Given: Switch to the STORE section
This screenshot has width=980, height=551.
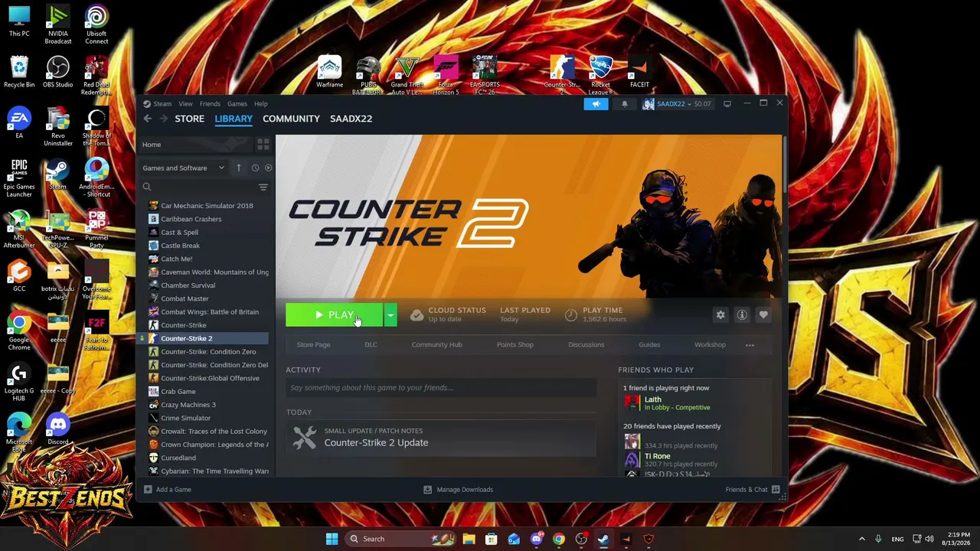Looking at the screenshot, I should [189, 119].
